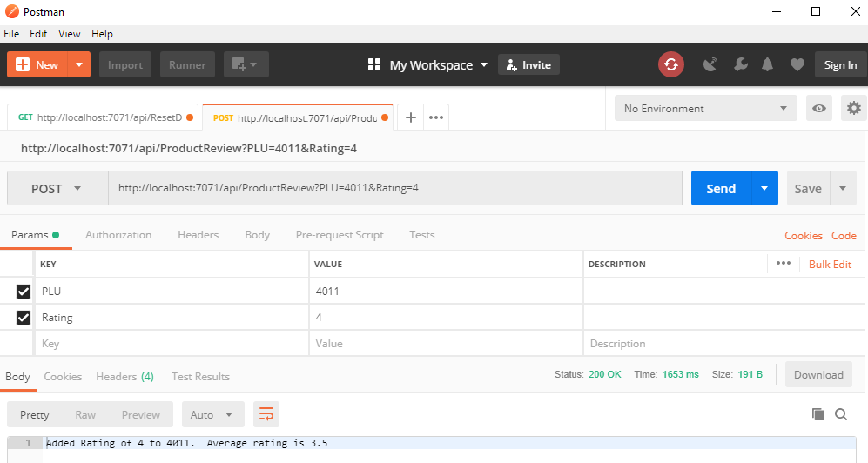Open the View menu
Image resolution: width=868 pixels, height=463 pixels.
tap(69, 34)
